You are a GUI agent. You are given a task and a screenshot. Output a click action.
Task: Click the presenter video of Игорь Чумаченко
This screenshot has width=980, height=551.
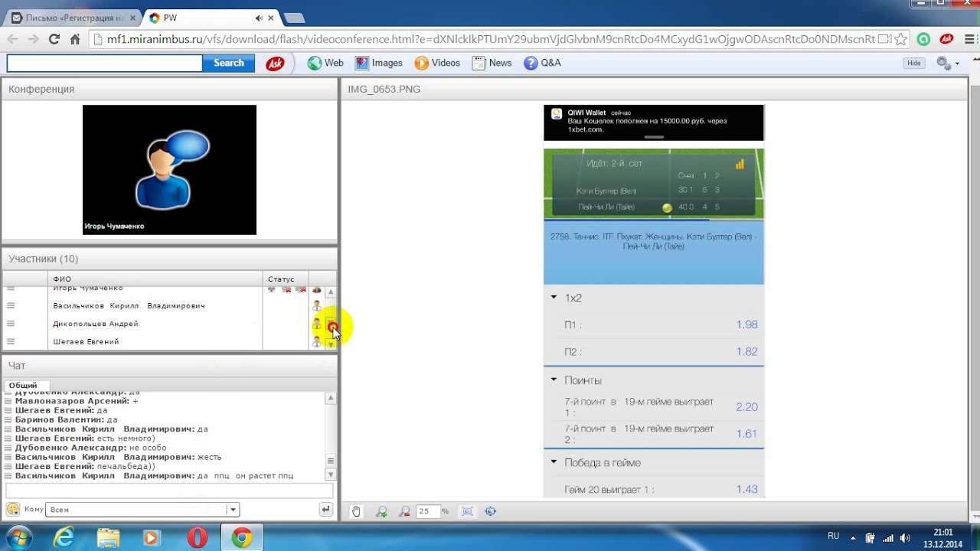point(169,170)
